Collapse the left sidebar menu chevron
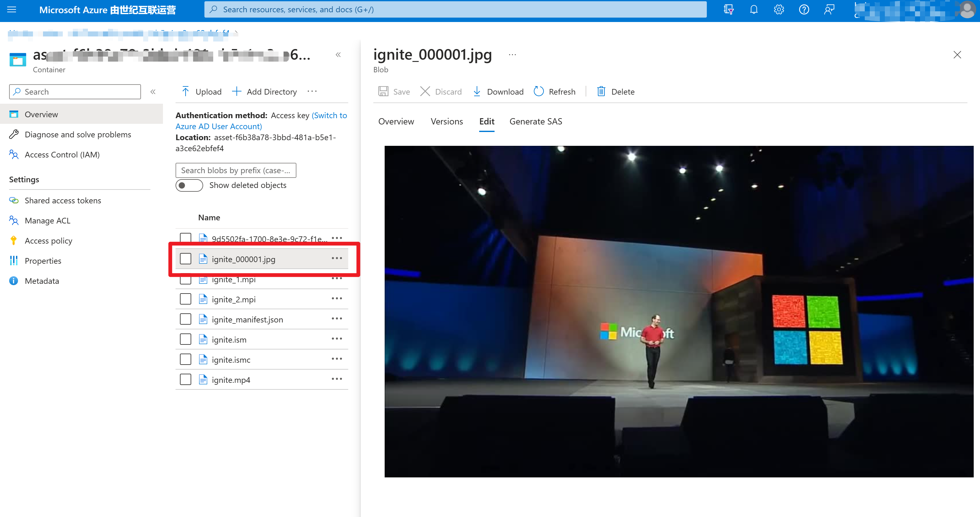Screen dimensions: 980x517 tap(153, 92)
